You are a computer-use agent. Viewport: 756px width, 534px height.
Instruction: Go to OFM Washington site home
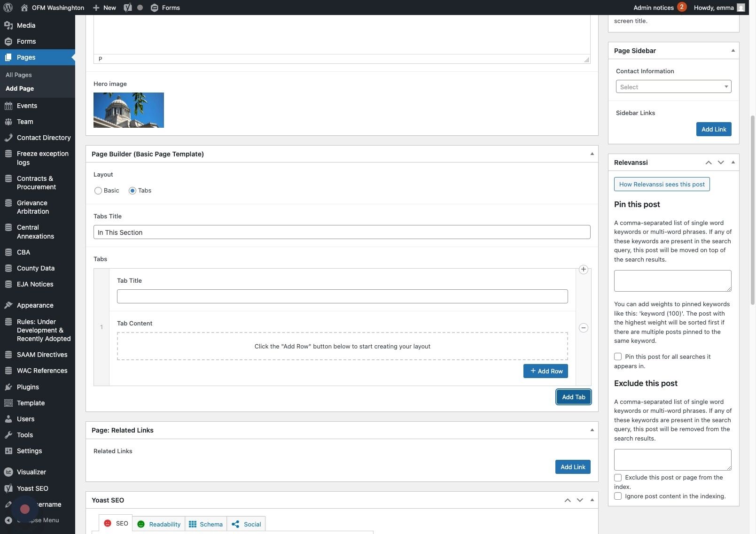coord(52,8)
